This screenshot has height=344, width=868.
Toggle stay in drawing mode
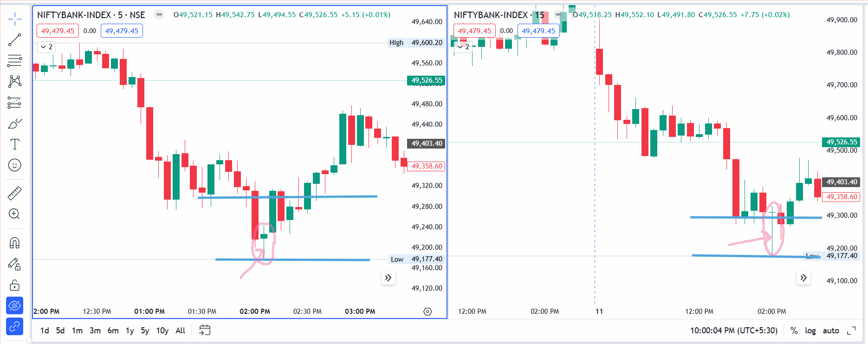click(x=15, y=264)
